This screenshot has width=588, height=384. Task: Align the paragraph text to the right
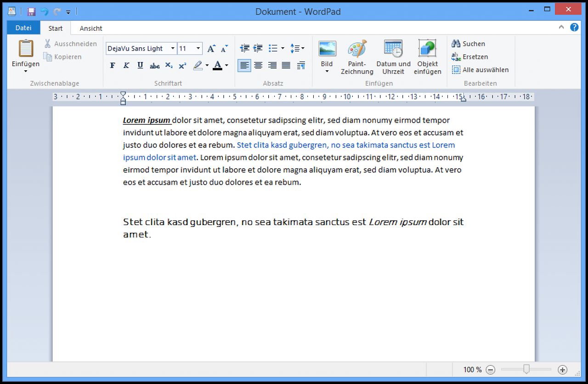pos(272,66)
